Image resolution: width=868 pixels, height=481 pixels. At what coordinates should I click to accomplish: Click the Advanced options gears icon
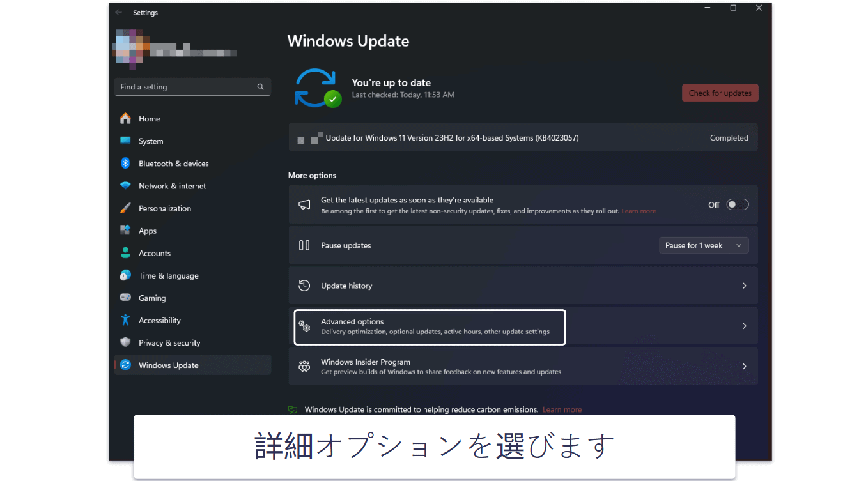tap(304, 326)
